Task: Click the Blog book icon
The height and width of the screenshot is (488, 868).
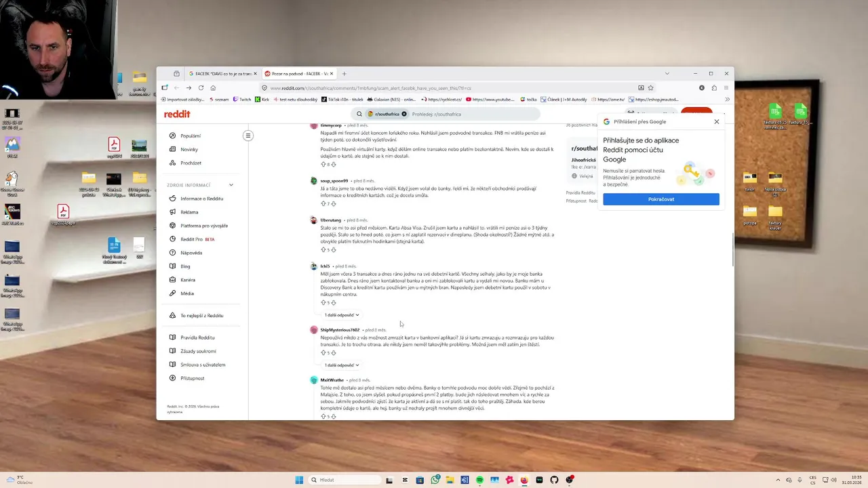Action: 172,266
